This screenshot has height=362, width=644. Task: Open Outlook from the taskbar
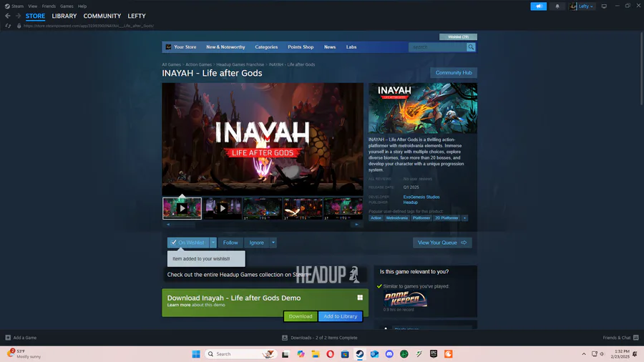click(374, 354)
